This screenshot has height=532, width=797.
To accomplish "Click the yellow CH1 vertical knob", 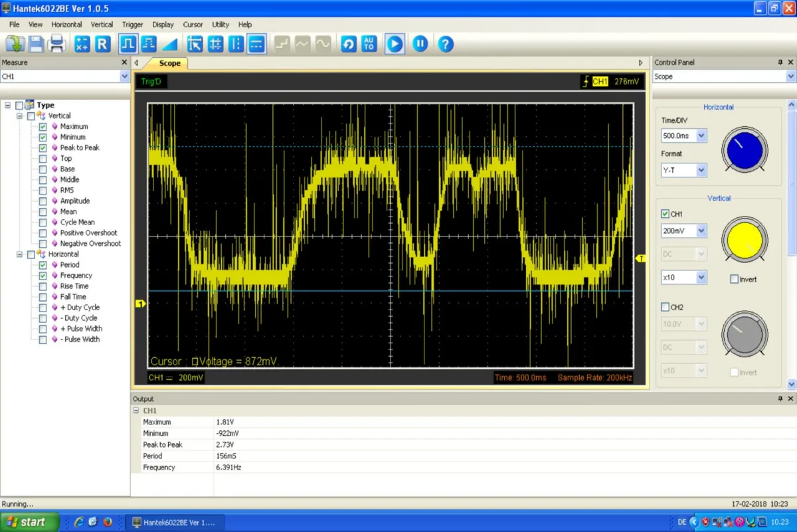I will [x=744, y=239].
